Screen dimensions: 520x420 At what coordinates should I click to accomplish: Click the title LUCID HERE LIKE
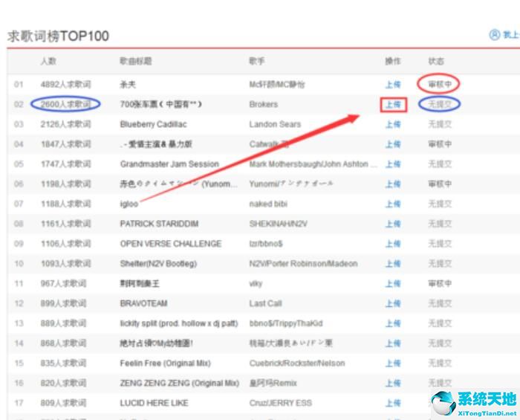pos(154,403)
